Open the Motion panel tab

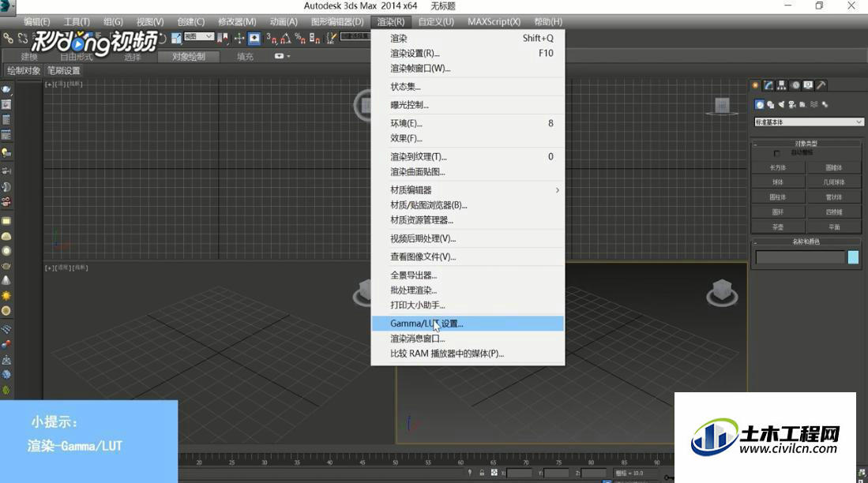coord(795,85)
